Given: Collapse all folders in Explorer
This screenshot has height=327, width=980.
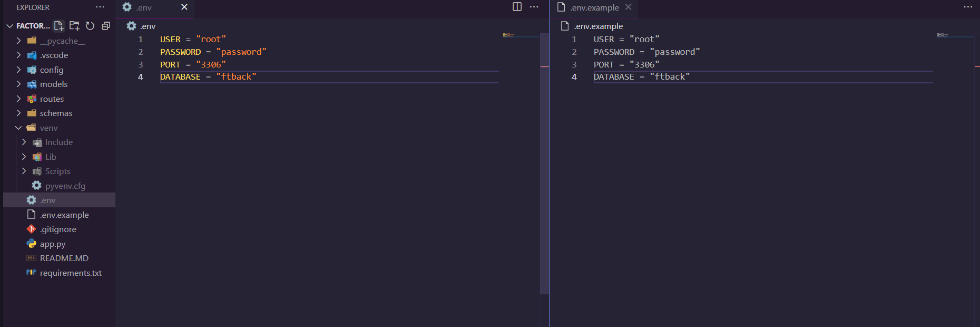Looking at the screenshot, I should point(106,26).
